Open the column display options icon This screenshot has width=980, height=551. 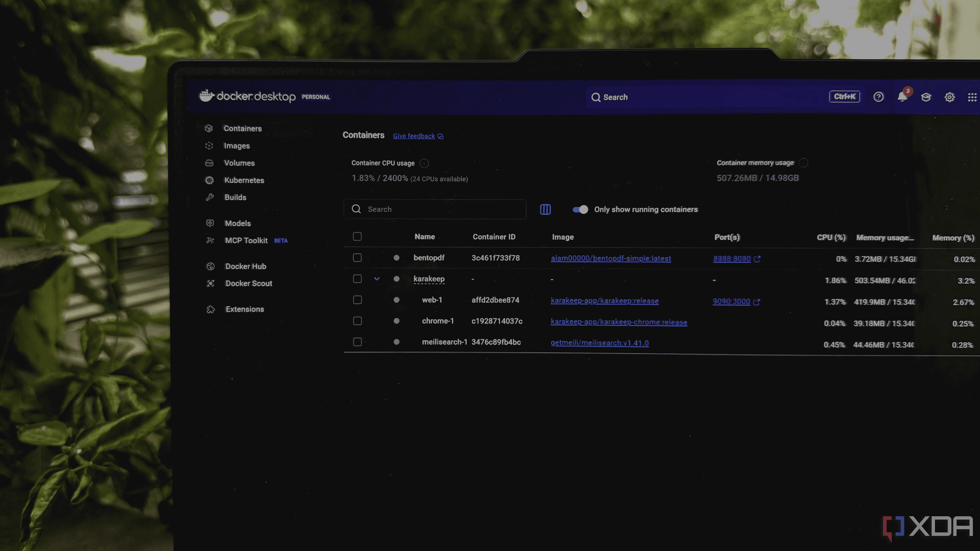[545, 209]
